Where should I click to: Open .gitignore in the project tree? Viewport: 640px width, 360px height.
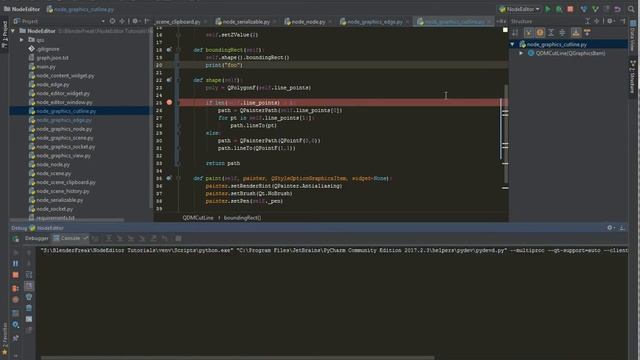[x=47, y=49]
